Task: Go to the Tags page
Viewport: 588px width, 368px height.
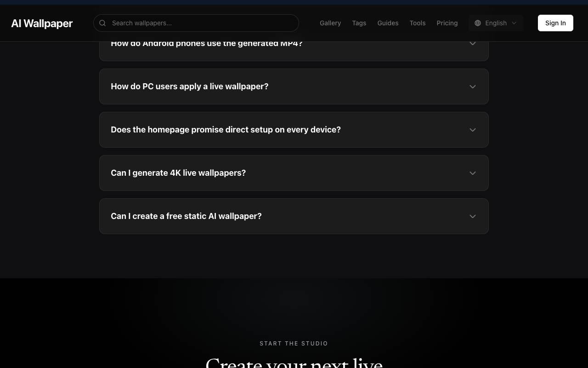Action: (x=359, y=23)
